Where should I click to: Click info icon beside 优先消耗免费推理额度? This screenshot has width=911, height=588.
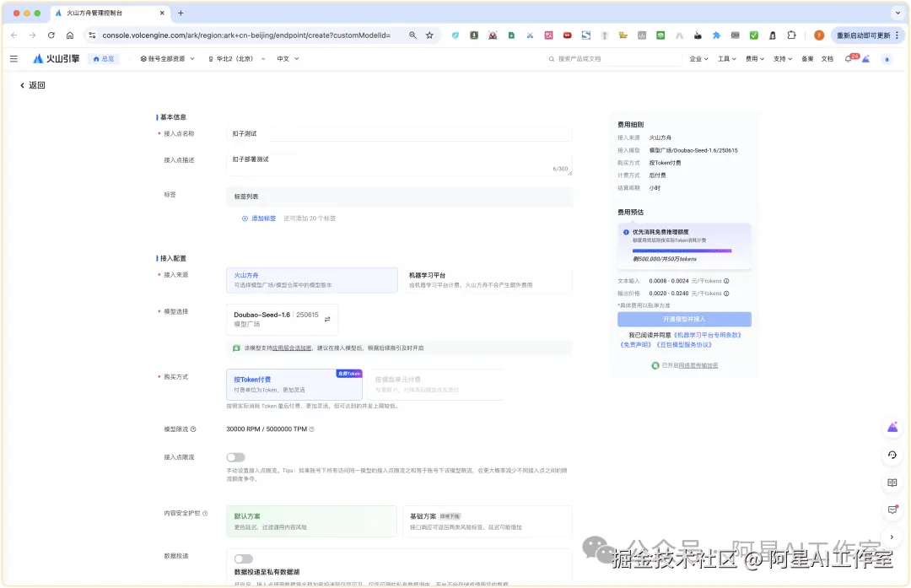tap(626, 232)
